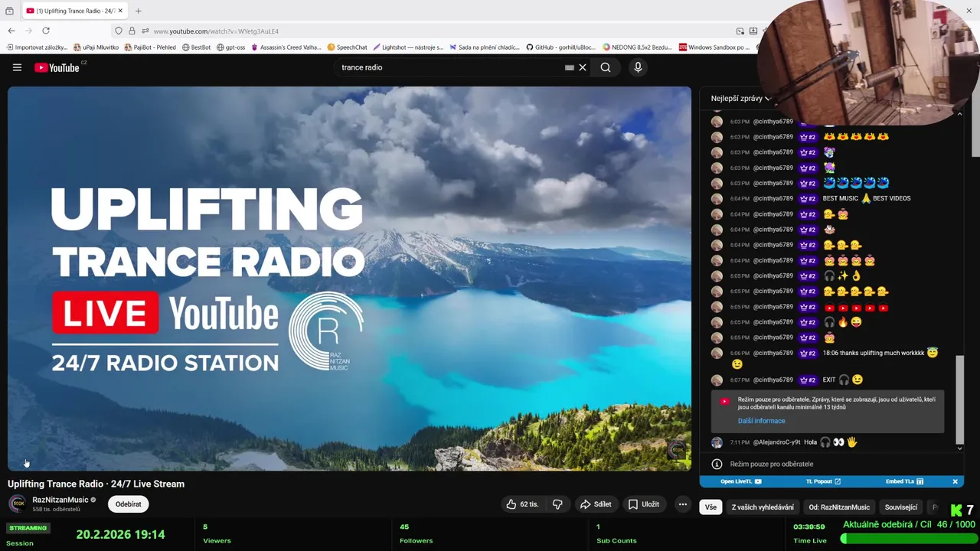Click the Embed TLs button

point(904,481)
